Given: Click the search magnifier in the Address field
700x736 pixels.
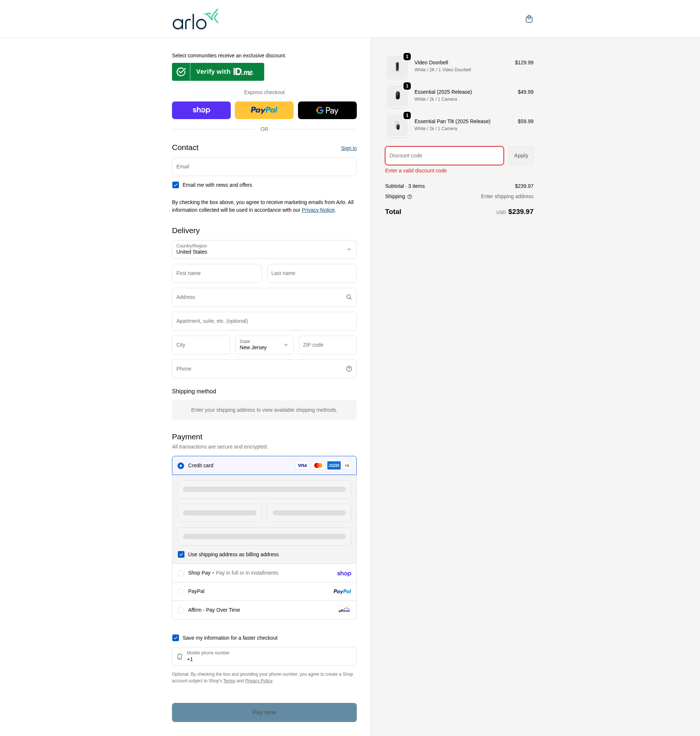Looking at the screenshot, I should [349, 297].
